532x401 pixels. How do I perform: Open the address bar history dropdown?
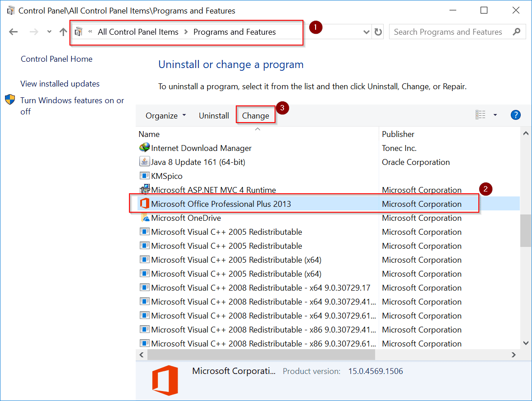pos(366,32)
